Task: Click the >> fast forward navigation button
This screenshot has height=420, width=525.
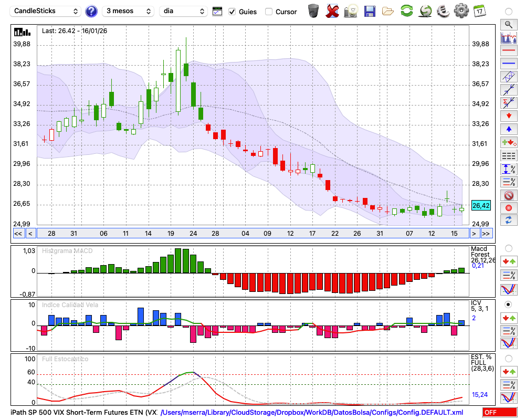Action: 486,234
